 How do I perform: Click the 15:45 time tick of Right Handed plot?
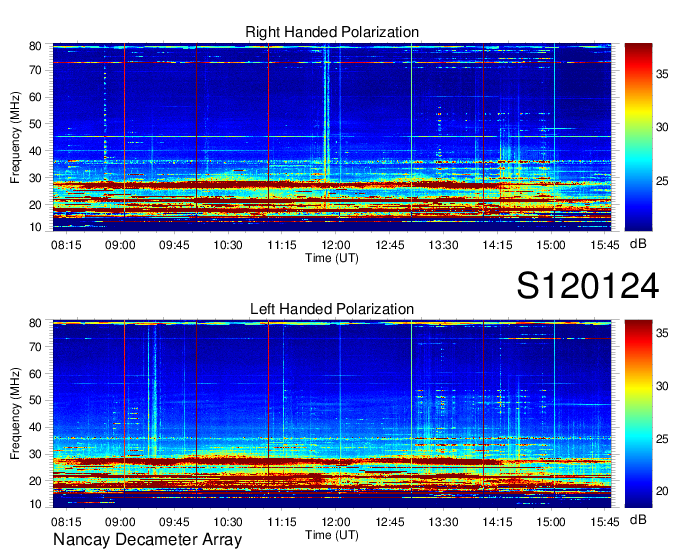605,245
